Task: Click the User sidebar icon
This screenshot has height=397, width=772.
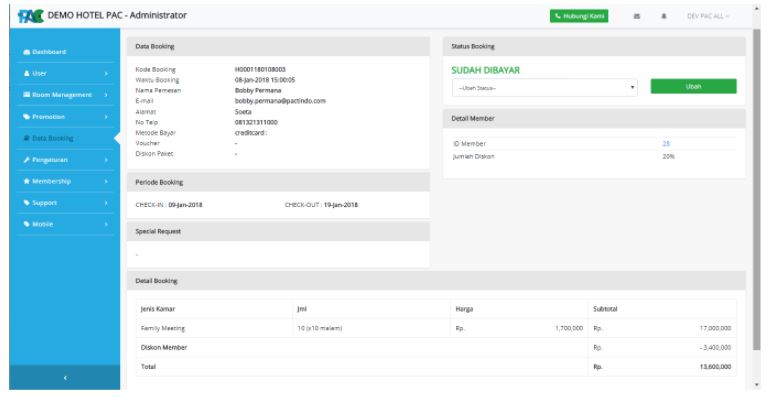Action: (x=27, y=73)
